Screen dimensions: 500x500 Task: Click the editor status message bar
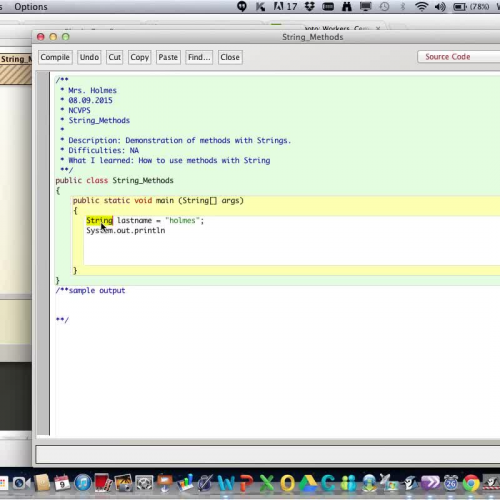tap(268, 454)
